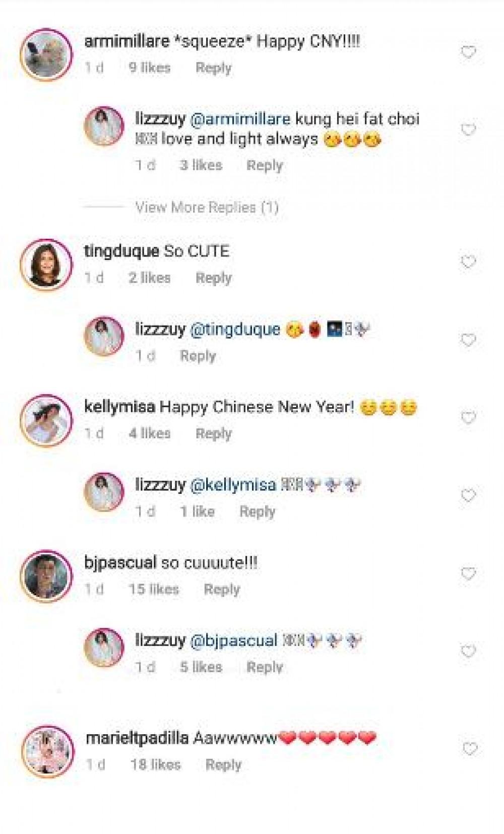This screenshot has width=504, height=834.
Task: View 15 likes on bjpascual's comment
Action: pyautogui.click(x=154, y=589)
